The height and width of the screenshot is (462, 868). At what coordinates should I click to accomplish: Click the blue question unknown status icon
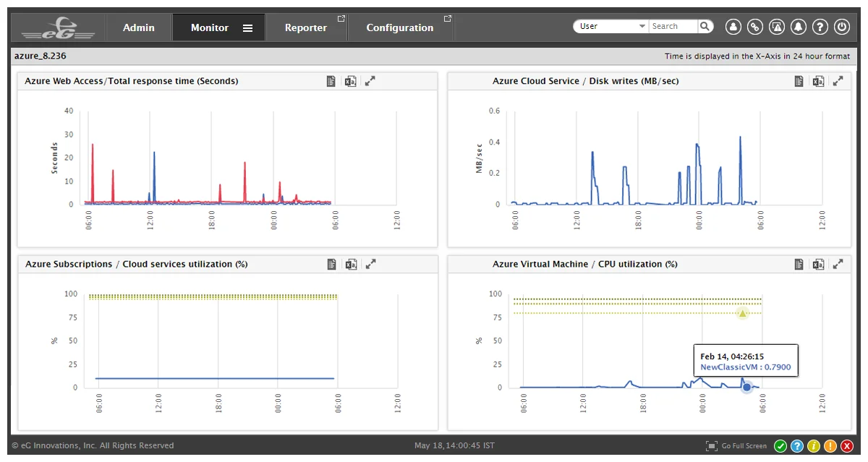[x=797, y=446]
